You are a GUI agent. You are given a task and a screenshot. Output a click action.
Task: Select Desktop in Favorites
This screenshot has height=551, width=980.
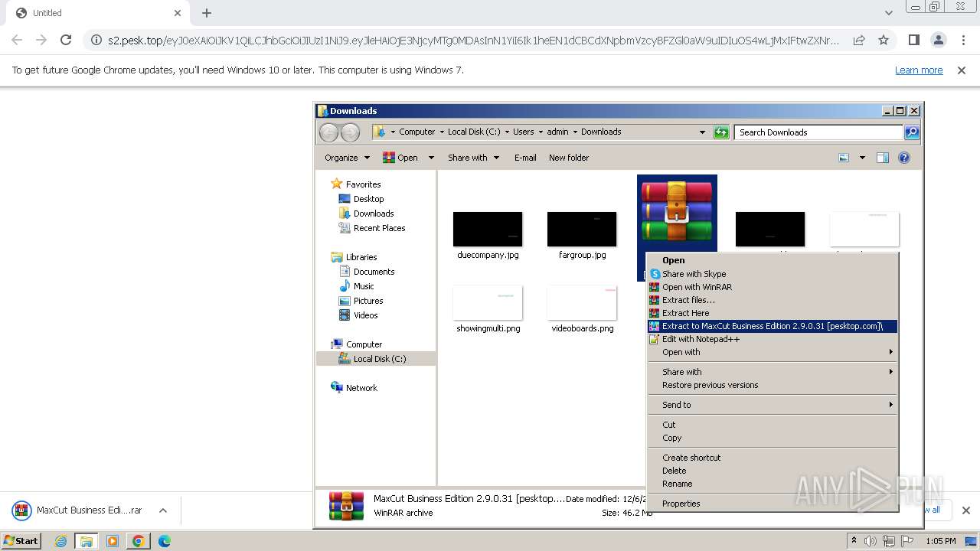[x=368, y=199]
